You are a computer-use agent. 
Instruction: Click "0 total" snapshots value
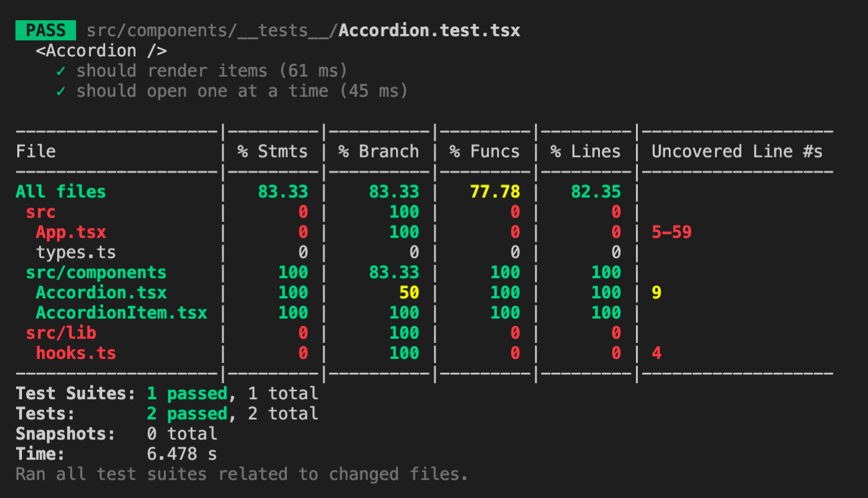click(x=182, y=434)
